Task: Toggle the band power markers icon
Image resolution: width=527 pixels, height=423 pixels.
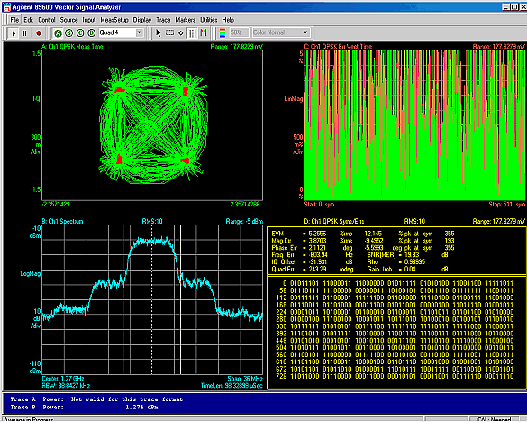Action: (192, 33)
